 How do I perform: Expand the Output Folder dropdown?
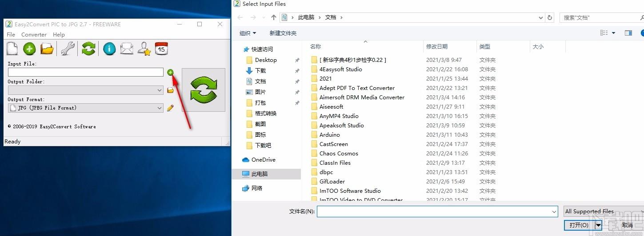coord(160,90)
